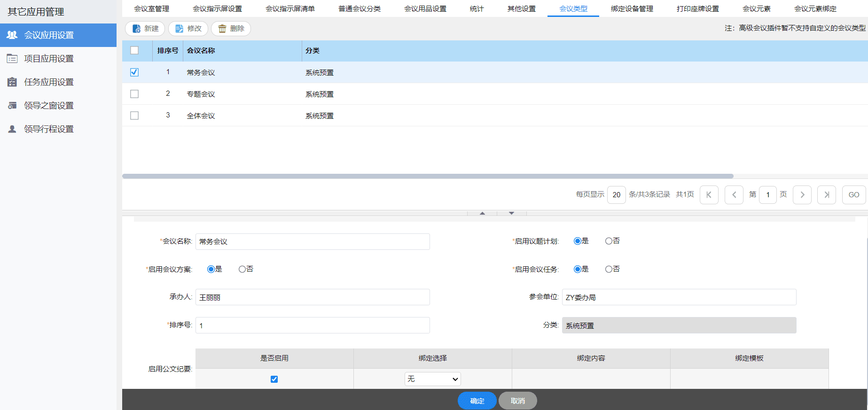Click the 取消 button
Screen dimensions: 868x410
point(518,401)
